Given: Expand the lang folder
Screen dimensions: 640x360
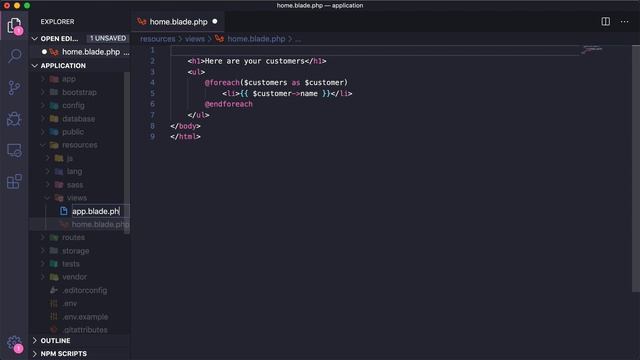Looking at the screenshot, I should coord(74,171).
